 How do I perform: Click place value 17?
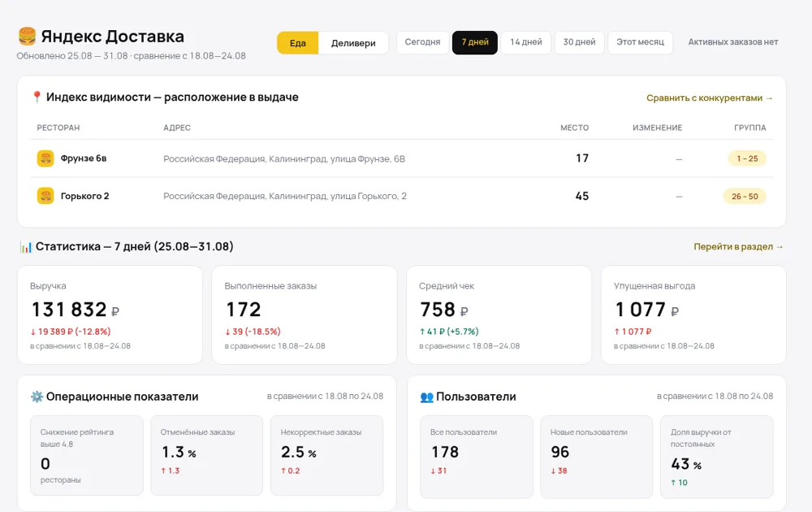(582, 158)
